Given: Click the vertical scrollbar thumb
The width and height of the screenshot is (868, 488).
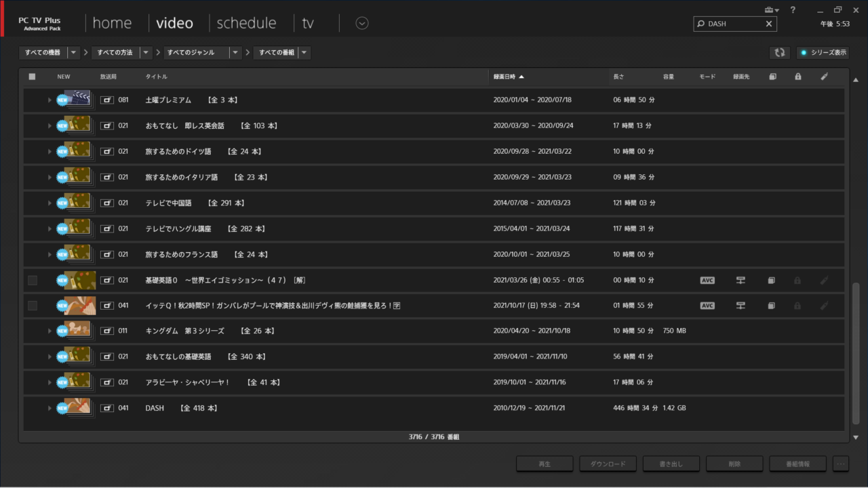Looking at the screenshot, I should point(855,352).
